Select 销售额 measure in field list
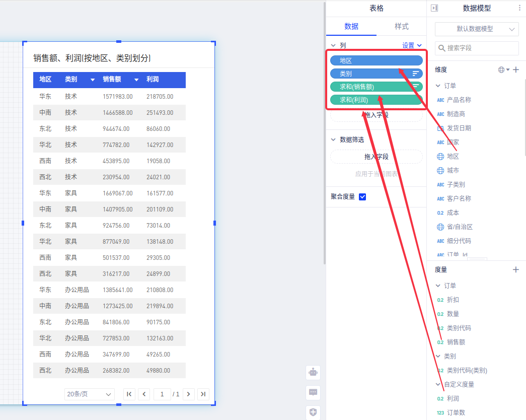526x420 pixels. (456, 342)
